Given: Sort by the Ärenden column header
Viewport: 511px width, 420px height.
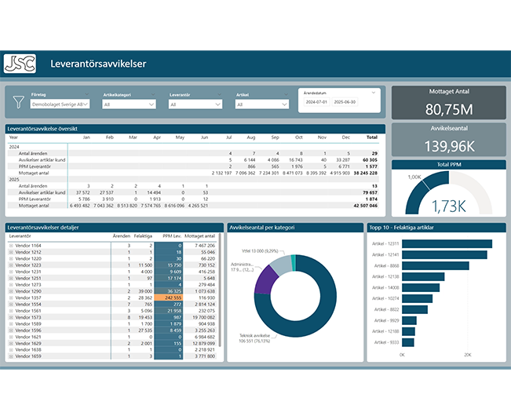Looking at the screenshot, I should (x=122, y=236).
